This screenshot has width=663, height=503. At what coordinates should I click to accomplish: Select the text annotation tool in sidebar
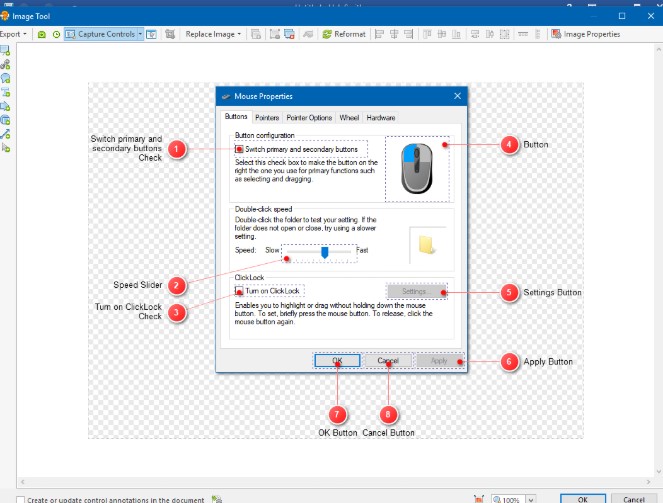pos(6,91)
